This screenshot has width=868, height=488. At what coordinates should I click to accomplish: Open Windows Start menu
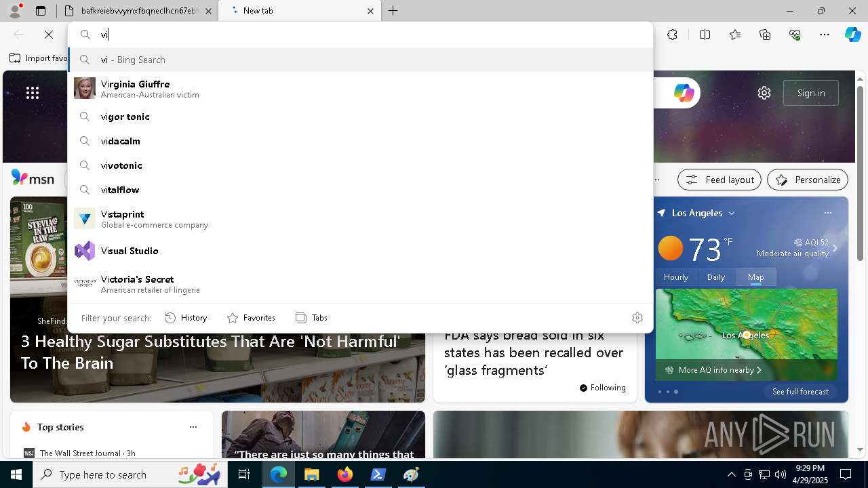click(16, 474)
